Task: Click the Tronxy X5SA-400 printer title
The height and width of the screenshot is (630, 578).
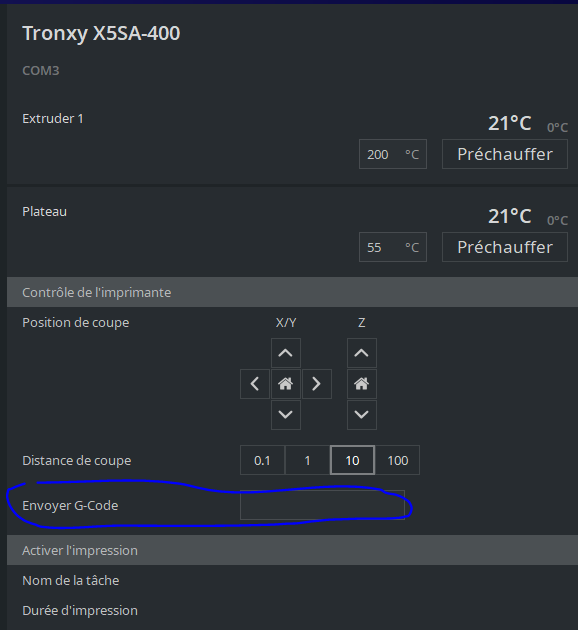Action: click(x=101, y=33)
